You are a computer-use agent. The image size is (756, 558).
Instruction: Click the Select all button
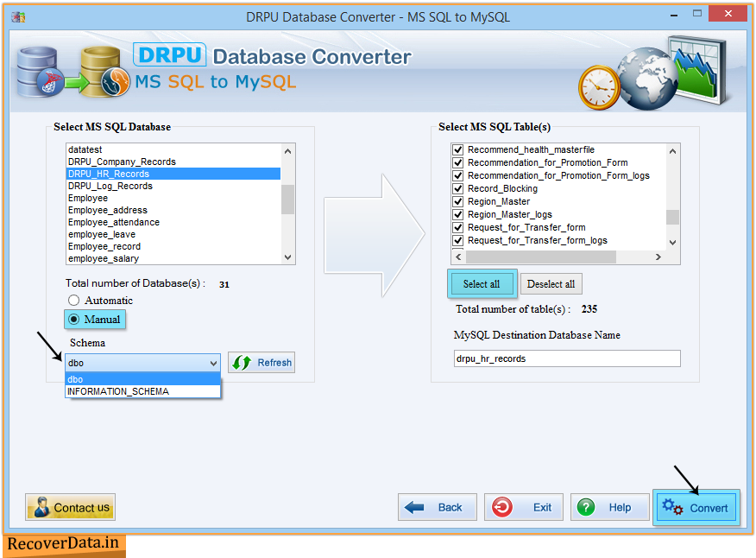coord(482,284)
